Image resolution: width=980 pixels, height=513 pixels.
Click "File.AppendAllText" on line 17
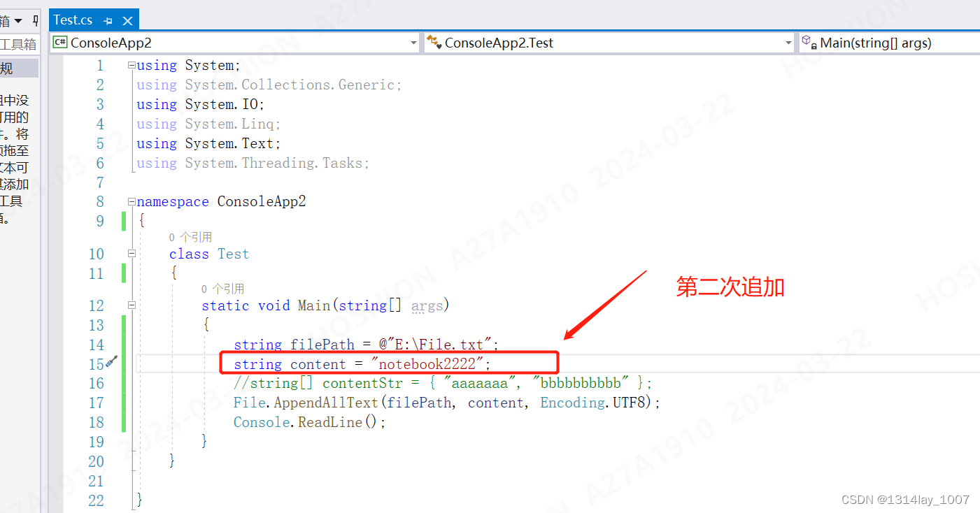[x=306, y=403]
